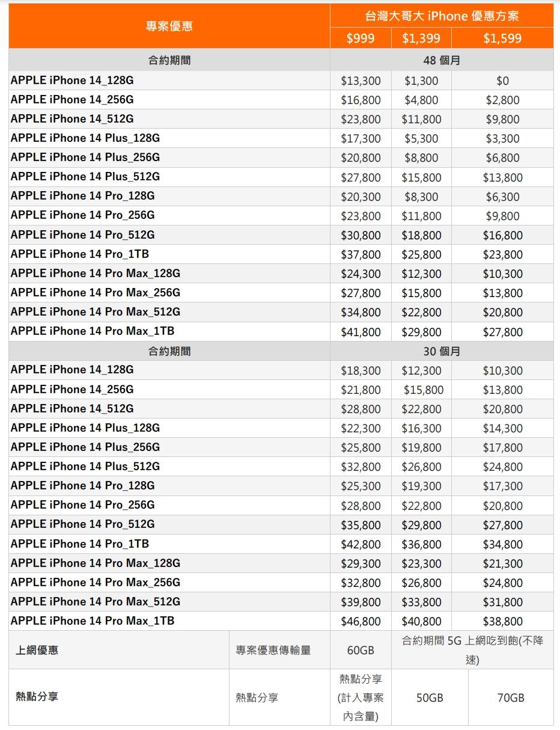Select the $41,800 price cell
The width and height of the screenshot is (560, 730).
pos(361,332)
